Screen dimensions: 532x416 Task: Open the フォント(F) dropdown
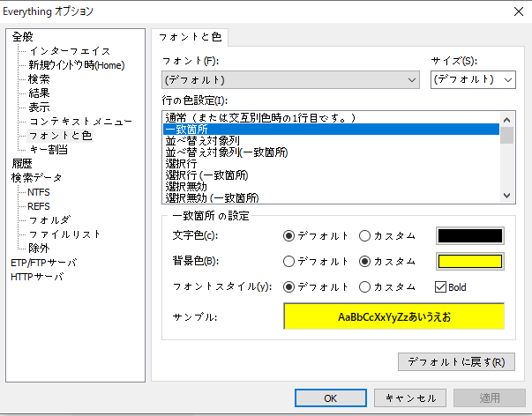pos(291,80)
